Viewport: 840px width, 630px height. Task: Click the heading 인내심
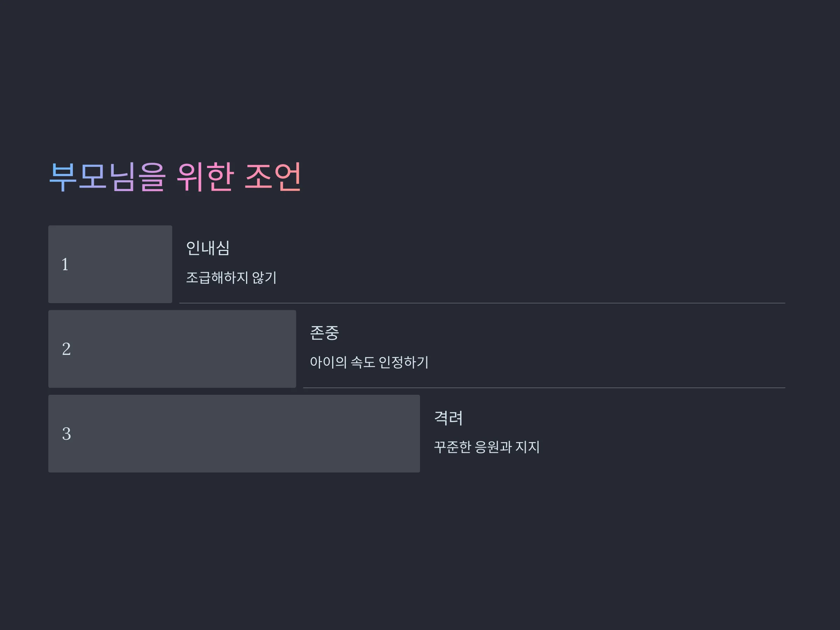208,248
